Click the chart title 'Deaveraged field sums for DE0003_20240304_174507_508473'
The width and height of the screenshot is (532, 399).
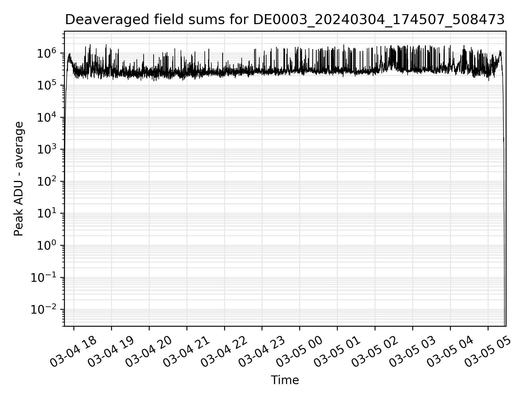tap(285, 20)
